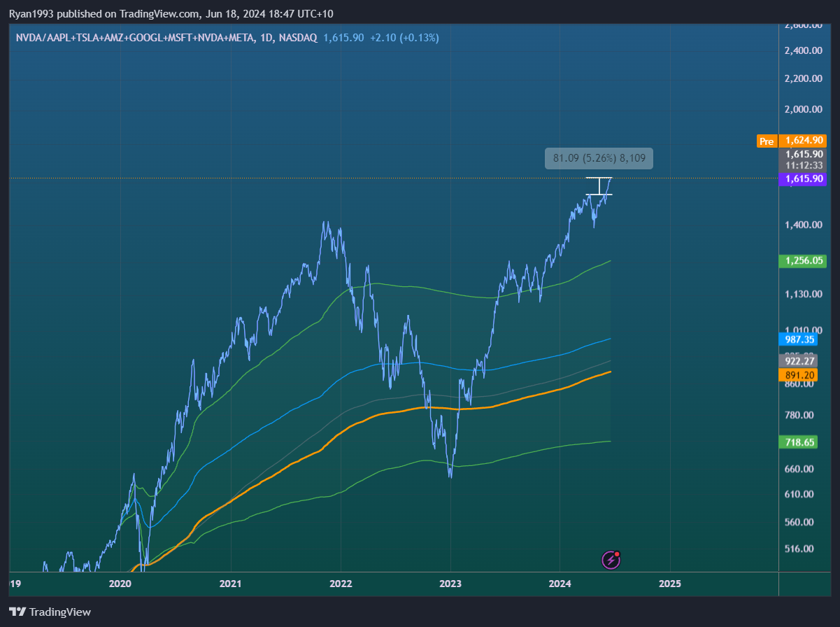The width and height of the screenshot is (840, 627).
Task: Click the symbol title NVDA/AAPL+TSLA+AMZ+GOOGL+MSFT+NVDA+META
Action: 136,38
